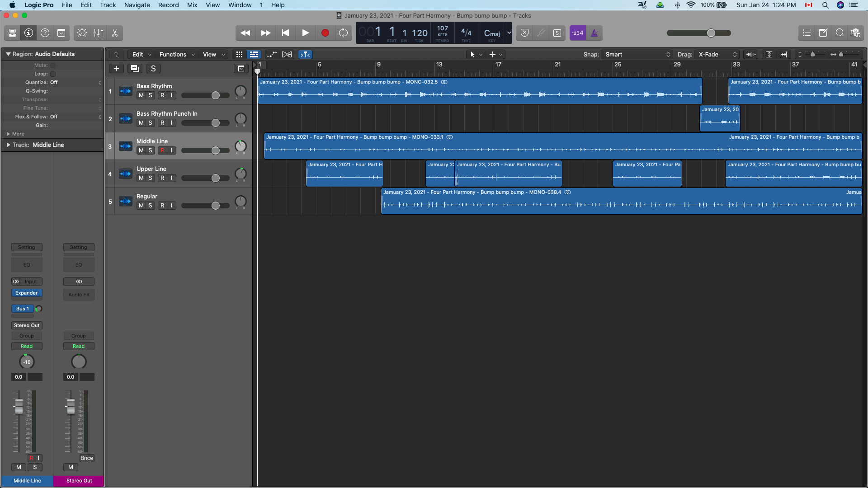Click the Fast Forward transport button

[266, 33]
